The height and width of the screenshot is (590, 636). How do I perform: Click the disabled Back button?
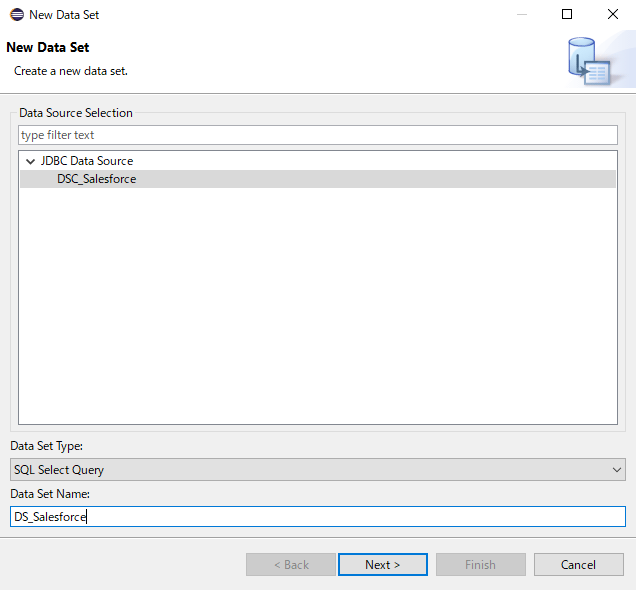tap(291, 564)
